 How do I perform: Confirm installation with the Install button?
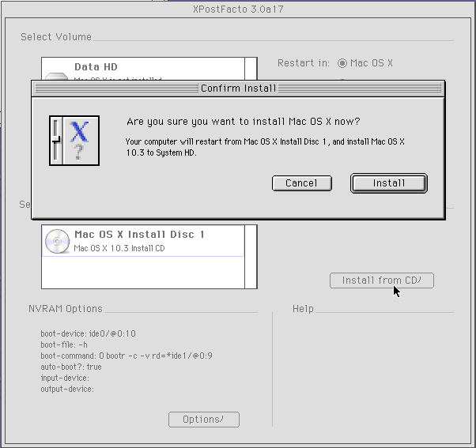388,183
